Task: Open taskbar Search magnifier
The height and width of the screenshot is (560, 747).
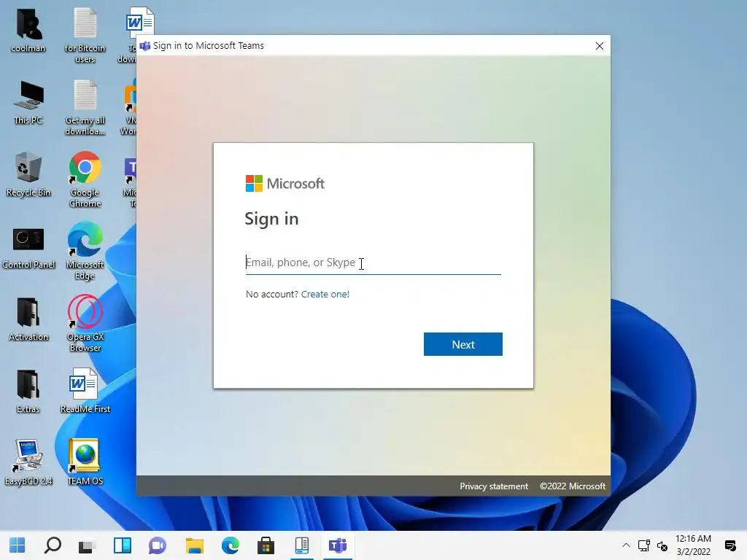Action: 53,545
